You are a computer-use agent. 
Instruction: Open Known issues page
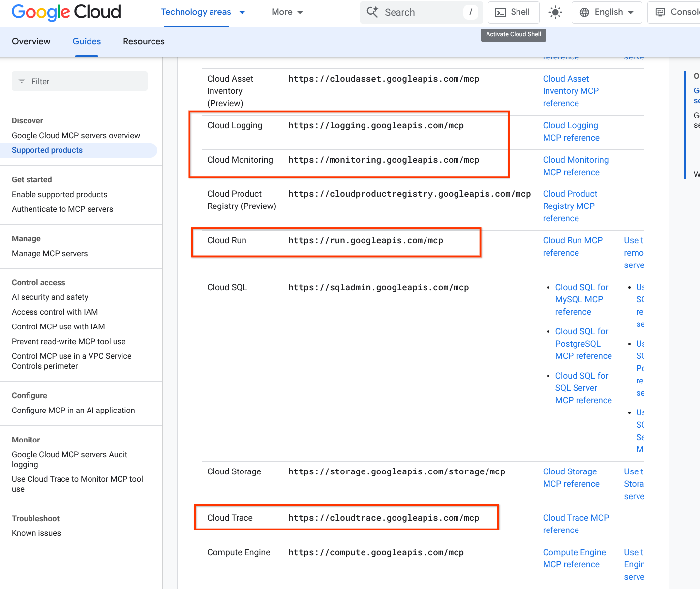36,533
